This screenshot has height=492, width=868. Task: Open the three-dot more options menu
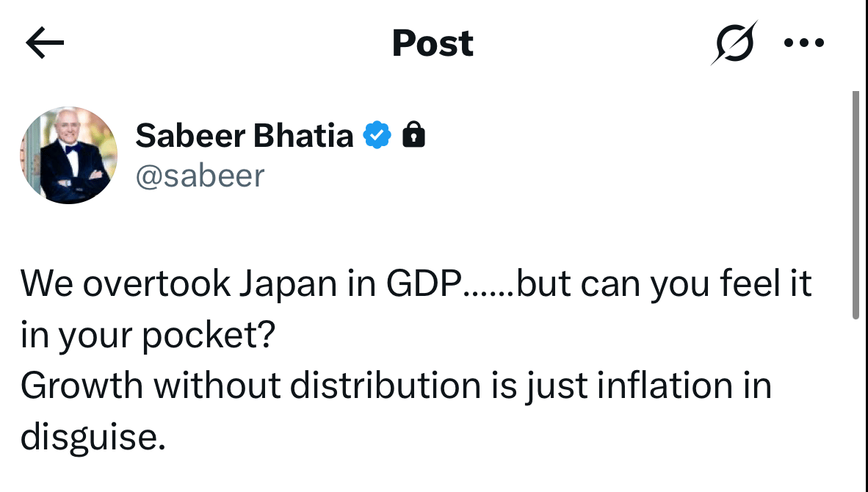[805, 43]
